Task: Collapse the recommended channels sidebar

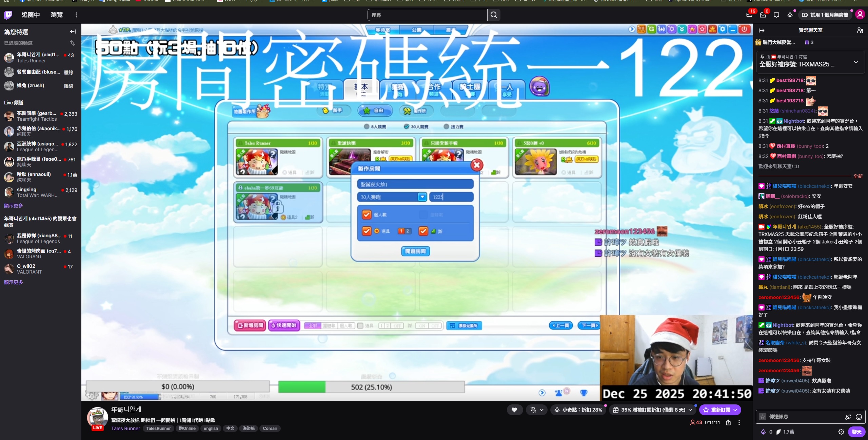Action: 73,32
